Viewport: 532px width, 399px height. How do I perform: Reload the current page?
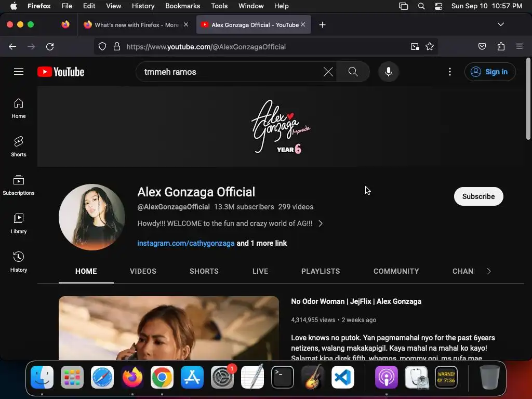(50, 46)
